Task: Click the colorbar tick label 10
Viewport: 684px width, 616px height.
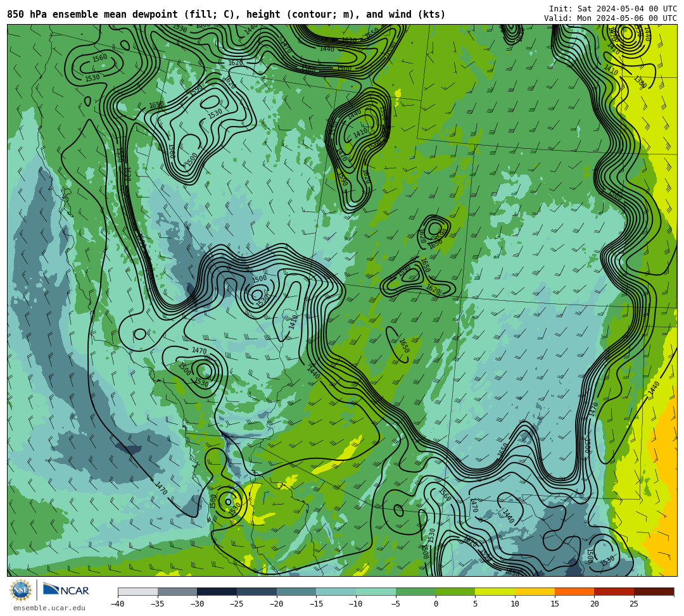Action: click(x=515, y=604)
